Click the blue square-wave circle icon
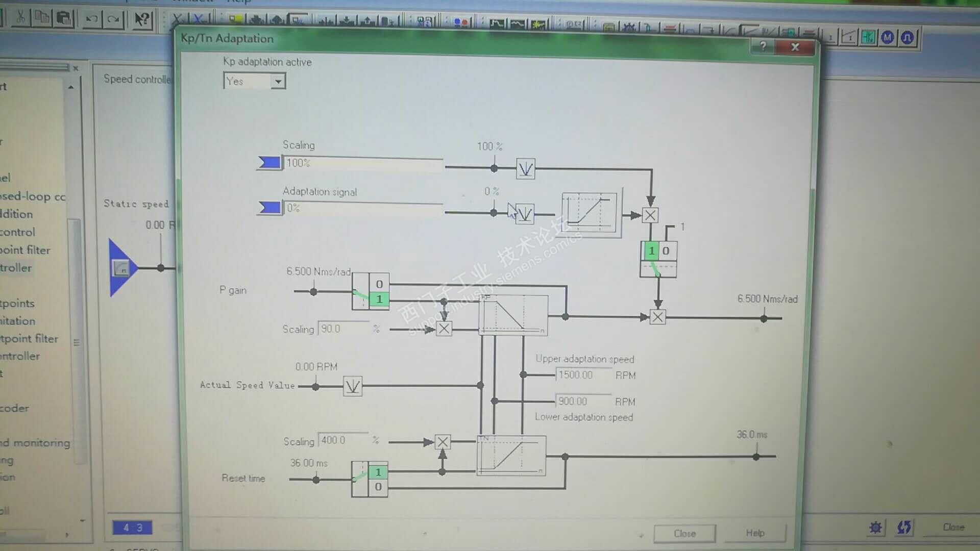 pos(908,37)
